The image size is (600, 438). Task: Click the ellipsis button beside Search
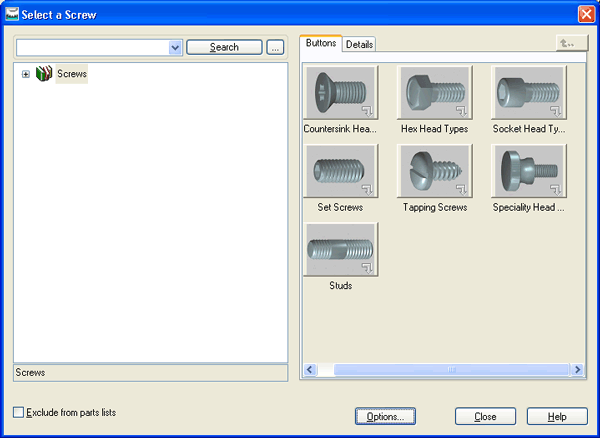tap(276, 47)
